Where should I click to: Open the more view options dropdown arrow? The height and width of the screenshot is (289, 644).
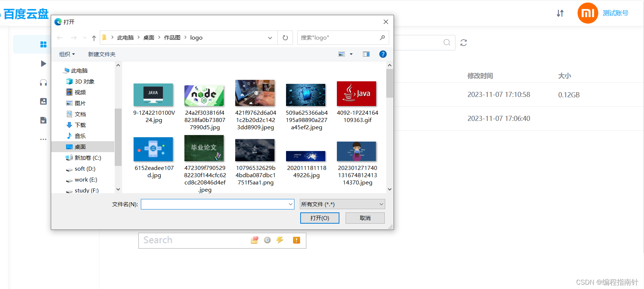(x=351, y=54)
